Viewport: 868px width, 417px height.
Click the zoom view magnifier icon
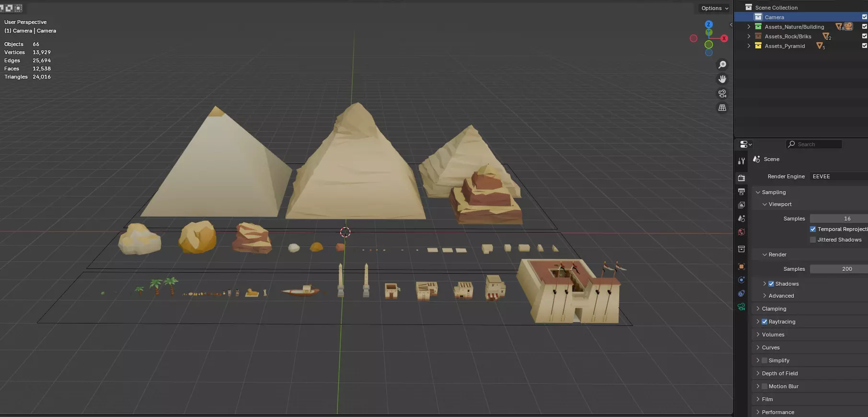tap(722, 65)
